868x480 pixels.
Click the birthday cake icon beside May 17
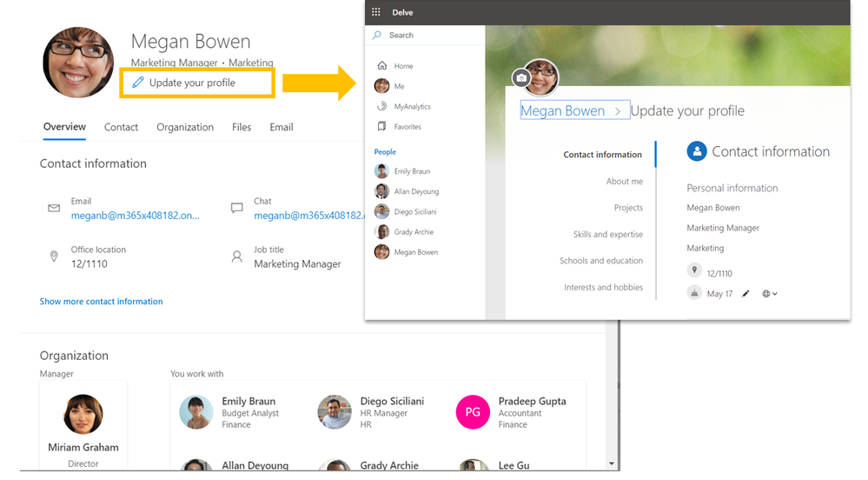point(694,292)
